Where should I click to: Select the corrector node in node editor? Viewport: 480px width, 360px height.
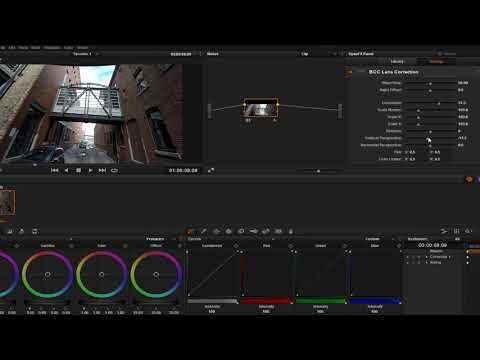tap(261, 108)
